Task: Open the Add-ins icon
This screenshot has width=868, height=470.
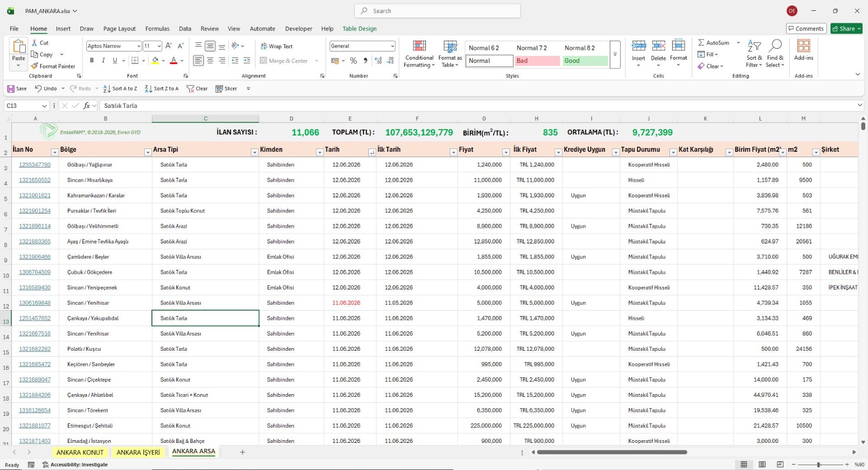Action: 803,46
